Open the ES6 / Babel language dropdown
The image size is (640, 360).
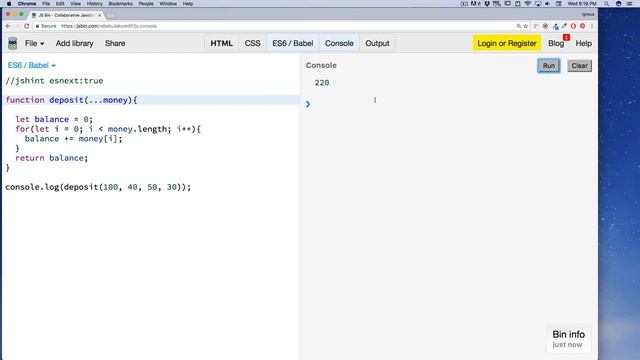click(x=31, y=65)
